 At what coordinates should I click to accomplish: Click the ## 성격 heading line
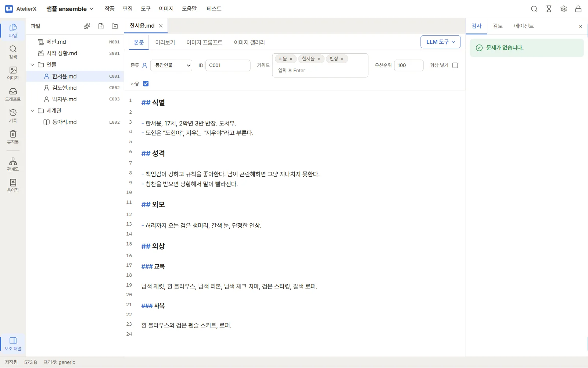(x=153, y=153)
